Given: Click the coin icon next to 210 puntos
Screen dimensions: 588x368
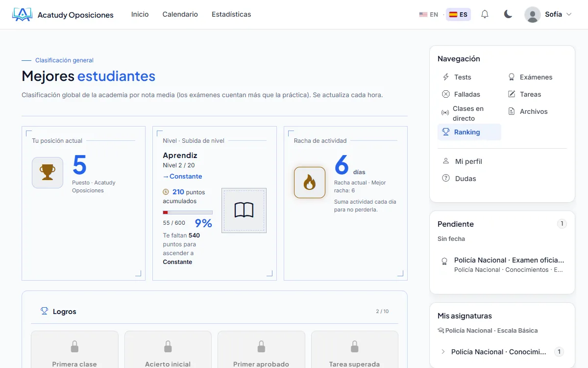Looking at the screenshot, I should [166, 192].
